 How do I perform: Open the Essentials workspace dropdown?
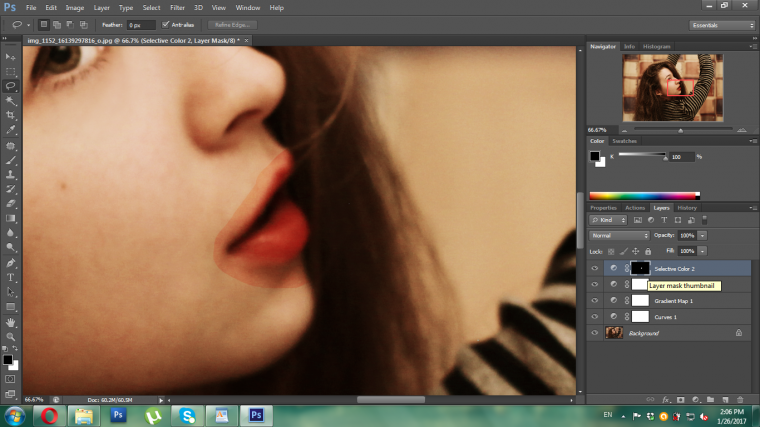pyautogui.click(x=722, y=25)
